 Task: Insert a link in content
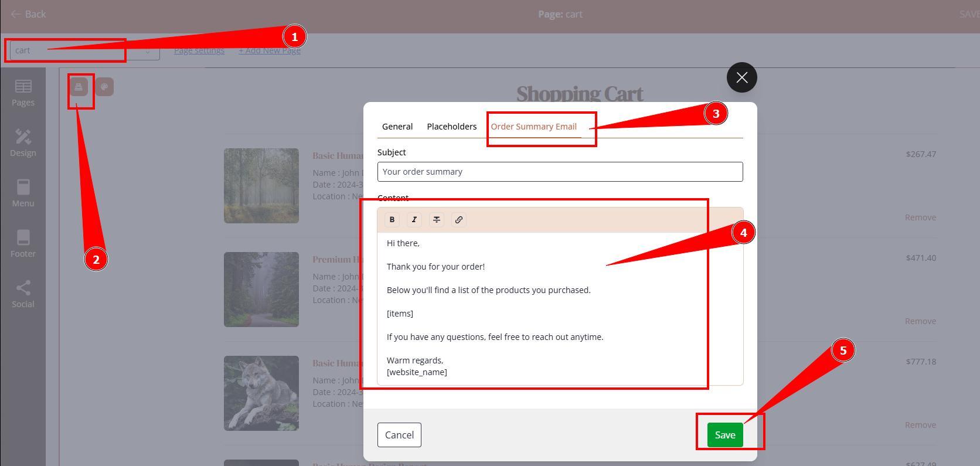click(459, 220)
